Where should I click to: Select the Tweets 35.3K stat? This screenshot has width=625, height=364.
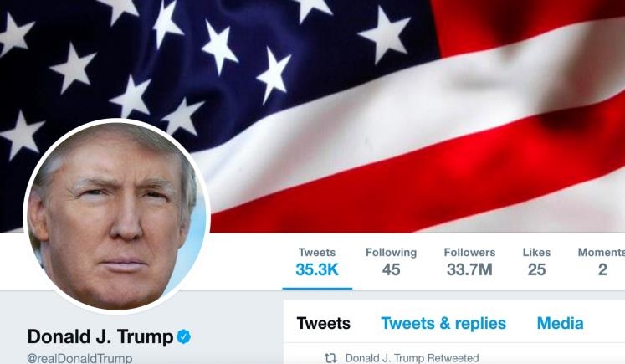click(x=317, y=262)
